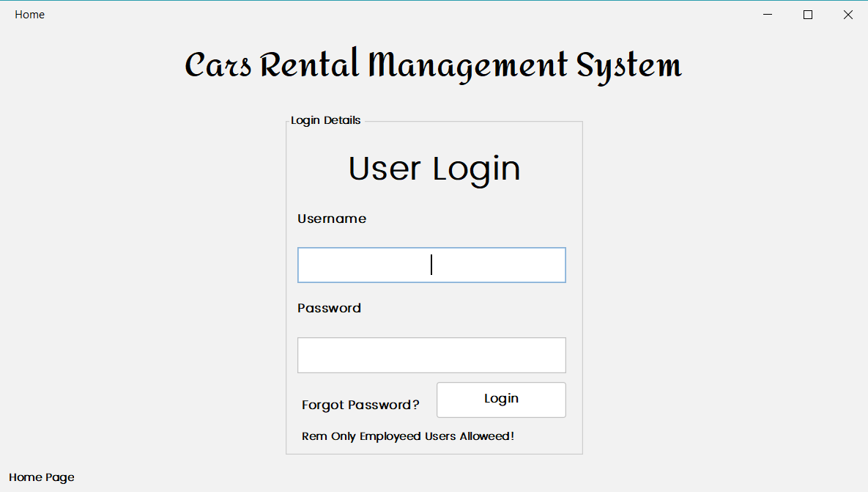Click the window title bar

[439, 14]
